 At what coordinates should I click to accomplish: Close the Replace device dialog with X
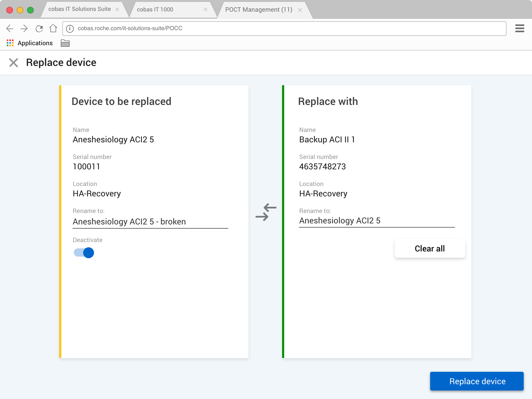[14, 63]
